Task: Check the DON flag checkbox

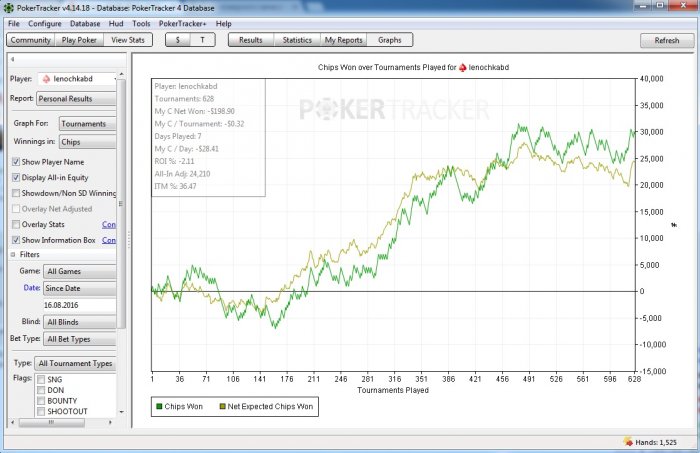Action: [41, 391]
